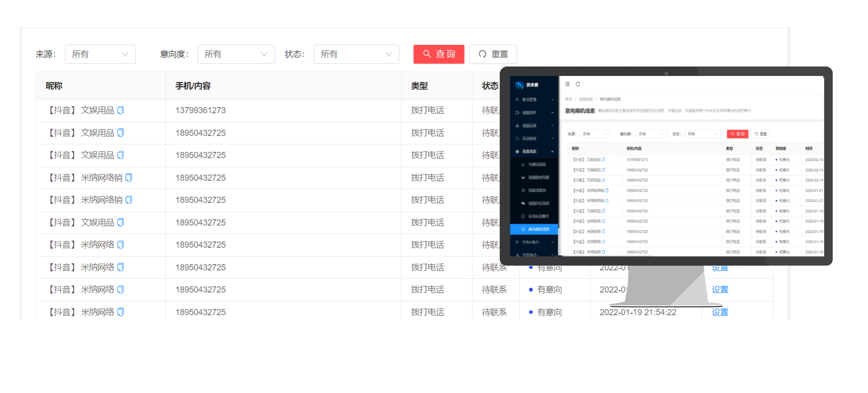Click the 昵称 column header in large table
The height and width of the screenshot is (393, 868).
click(x=54, y=86)
